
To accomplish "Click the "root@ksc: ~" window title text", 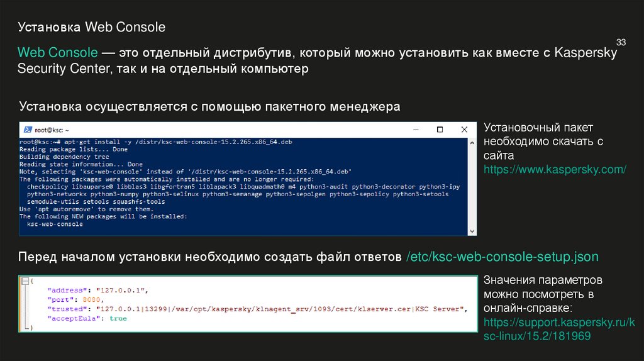I will [x=52, y=130].
